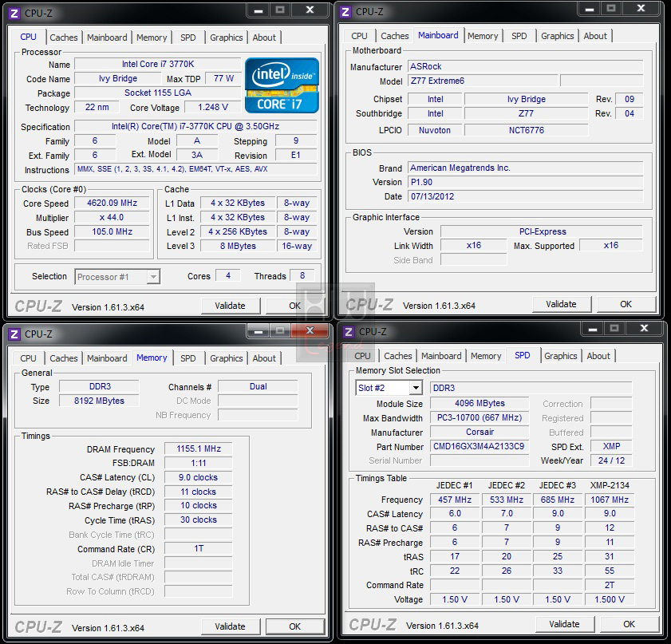Open Graphics tab in the Mainboard window

(x=557, y=36)
